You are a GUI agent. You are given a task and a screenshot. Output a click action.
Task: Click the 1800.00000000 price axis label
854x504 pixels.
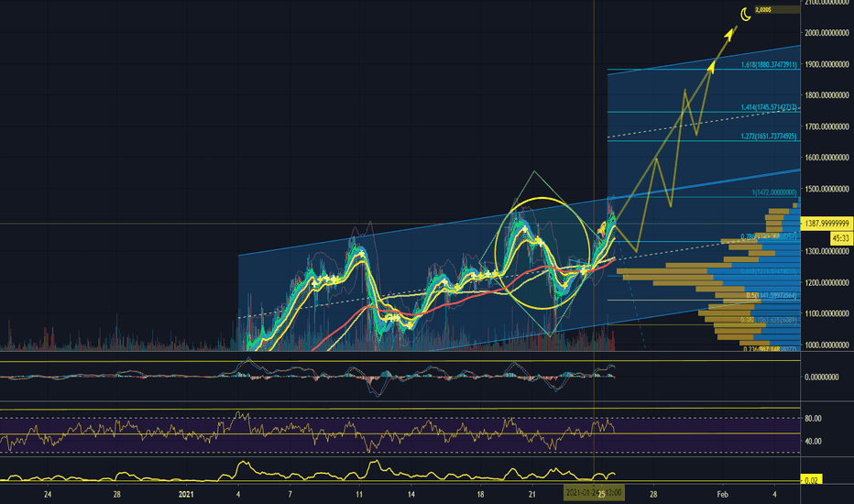pyautogui.click(x=827, y=95)
